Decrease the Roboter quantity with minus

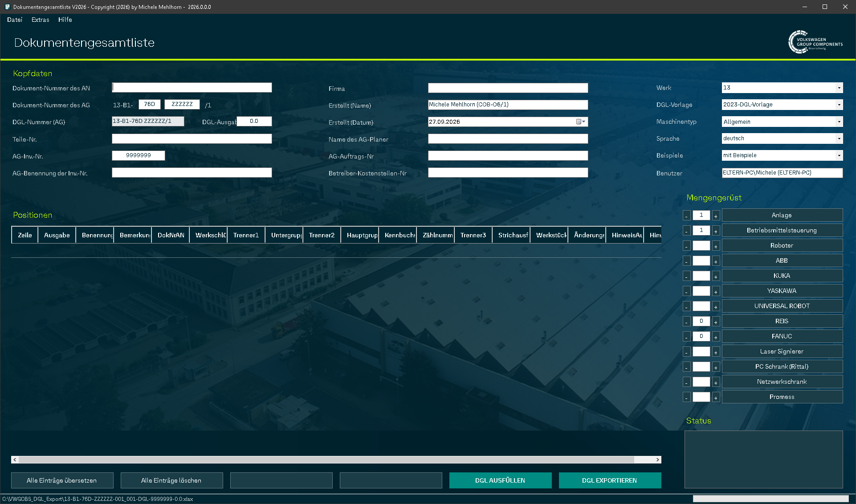click(x=686, y=246)
